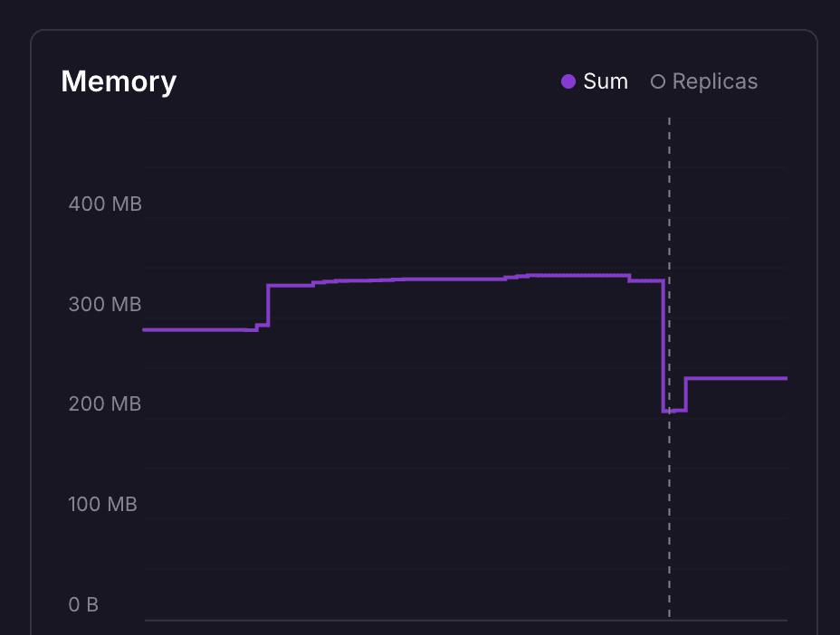Click the 100 MB axis label
The image size is (840, 635).
[x=103, y=504]
